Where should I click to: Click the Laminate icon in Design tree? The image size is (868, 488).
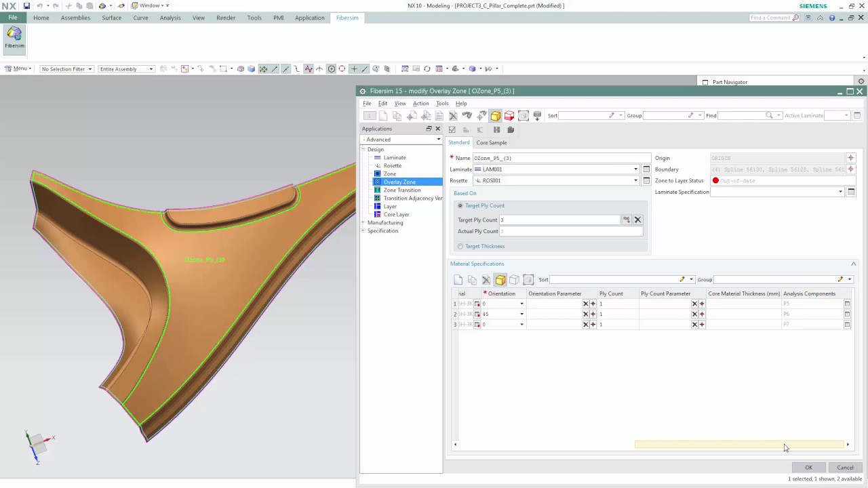(378, 157)
